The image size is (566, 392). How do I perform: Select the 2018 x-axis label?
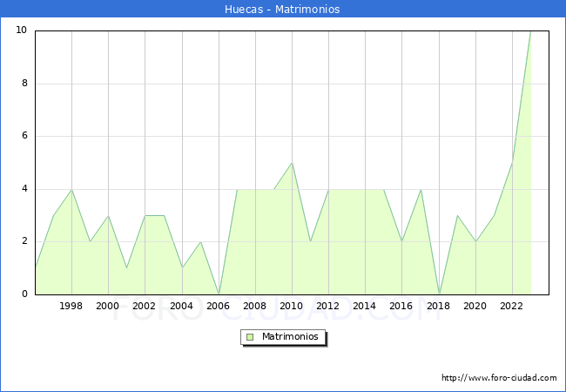[439, 307]
